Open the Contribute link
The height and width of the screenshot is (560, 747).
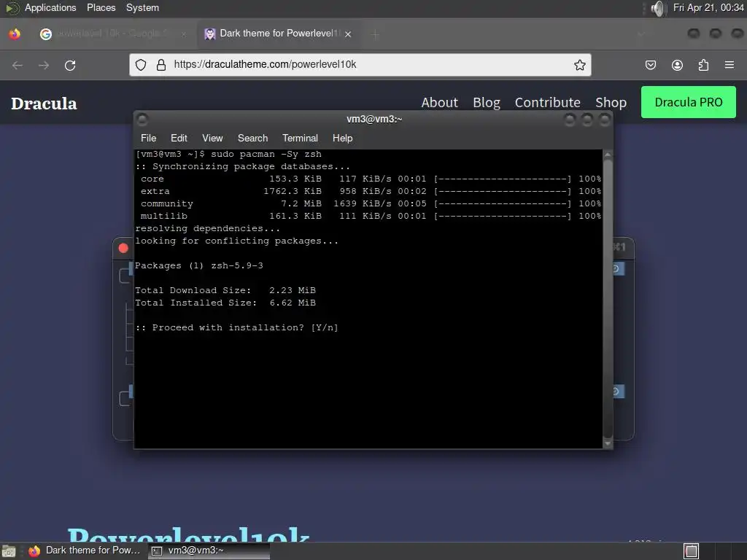[x=547, y=102]
